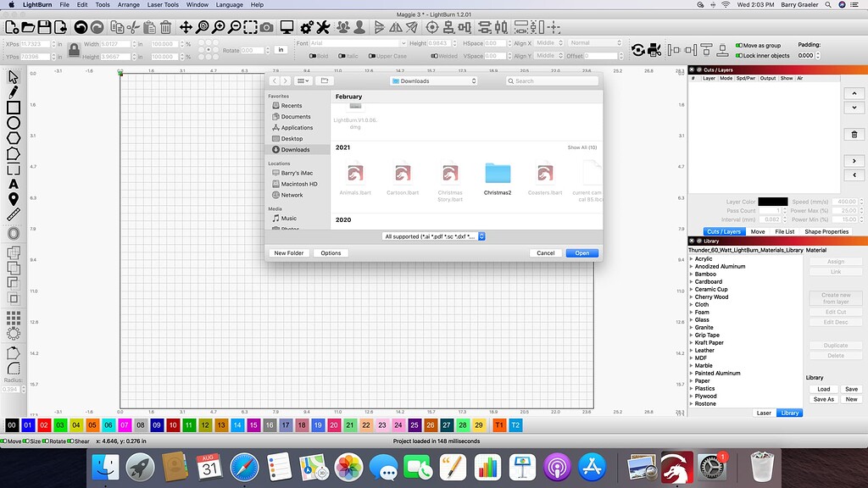Expand the Plywood material entry

(692, 396)
